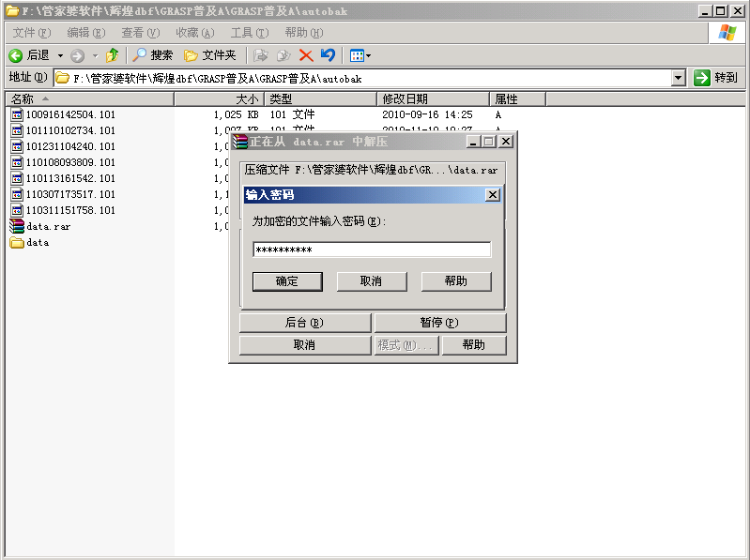Open the 工具 (Tools) menu

click(x=249, y=33)
